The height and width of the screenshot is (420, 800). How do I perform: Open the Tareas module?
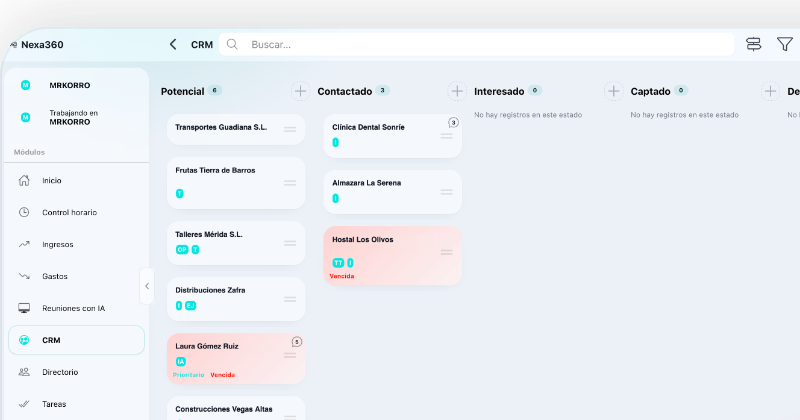tap(77, 404)
